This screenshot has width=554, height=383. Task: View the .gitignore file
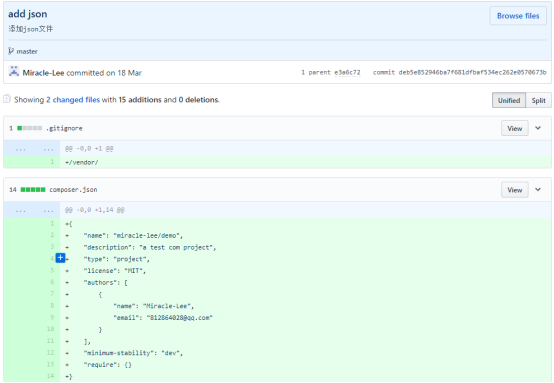click(x=514, y=129)
